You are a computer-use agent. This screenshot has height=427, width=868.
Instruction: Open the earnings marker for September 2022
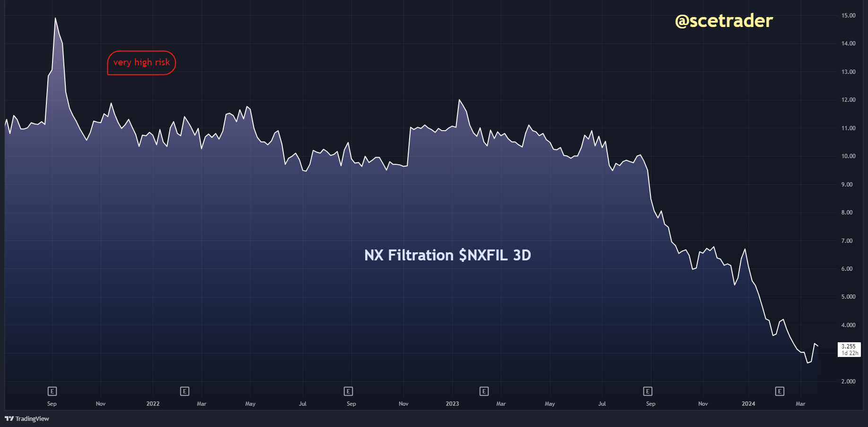tap(349, 391)
